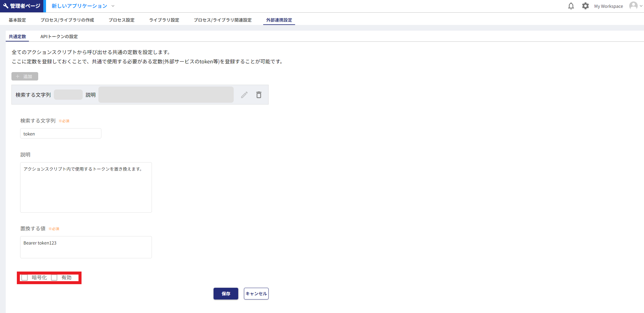The image size is (644, 313).
Task: Click the 保存 button
Action: click(x=226, y=293)
